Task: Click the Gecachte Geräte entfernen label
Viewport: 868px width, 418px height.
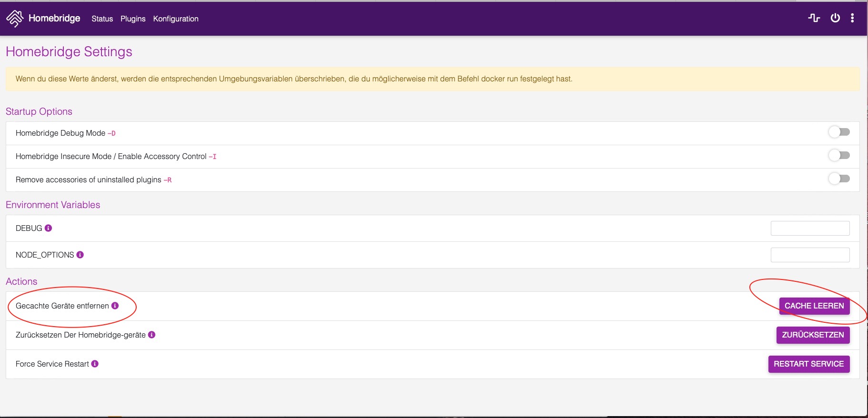Action: [62, 306]
